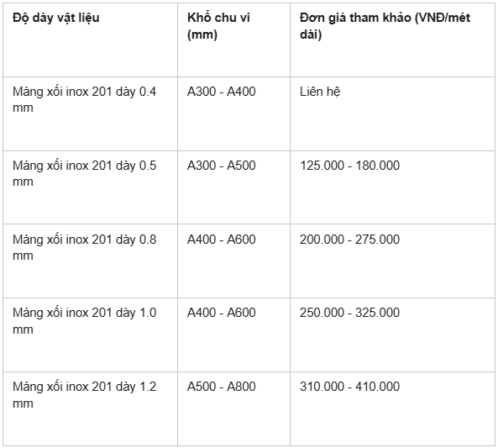Click the word 'mm' under 'dày 1.2'
Viewport: 498px width, 448px height.
(x=23, y=403)
